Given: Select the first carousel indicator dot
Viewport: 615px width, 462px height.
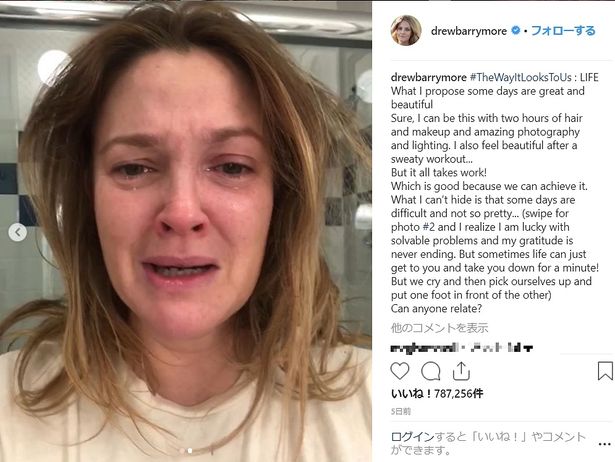Looking at the screenshot, I should (x=182, y=451).
